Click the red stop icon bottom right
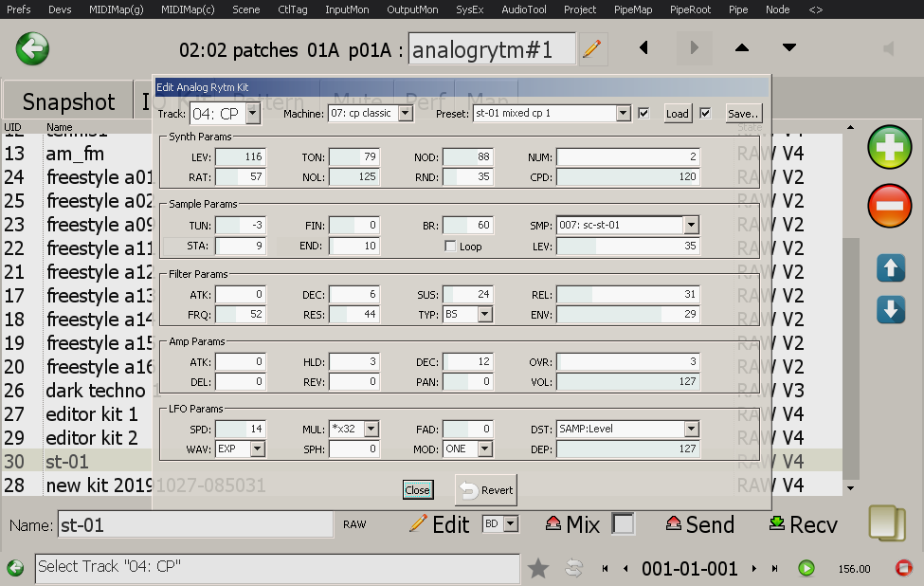This screenshot has width=924, height=586. [x=903, y=568]
